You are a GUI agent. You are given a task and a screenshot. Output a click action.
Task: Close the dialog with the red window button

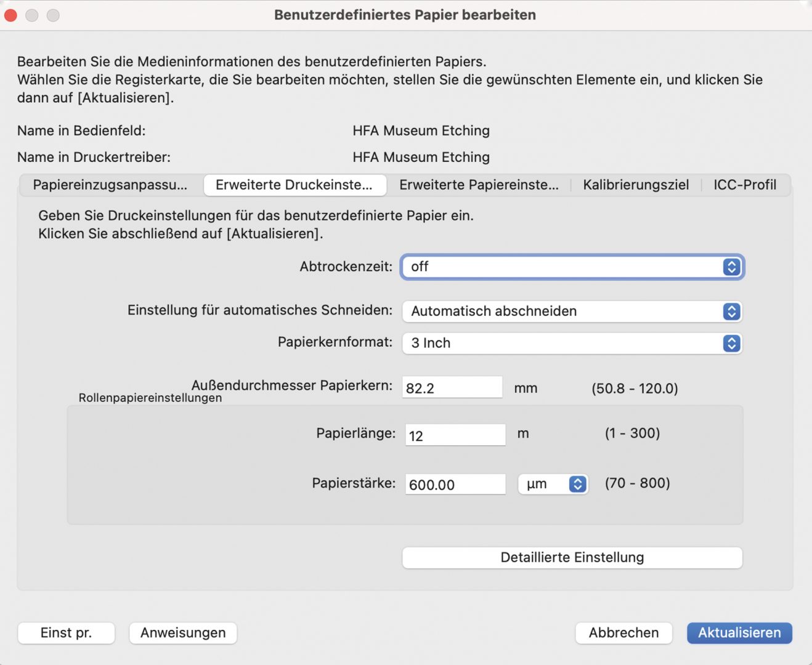tap(10, 15)
